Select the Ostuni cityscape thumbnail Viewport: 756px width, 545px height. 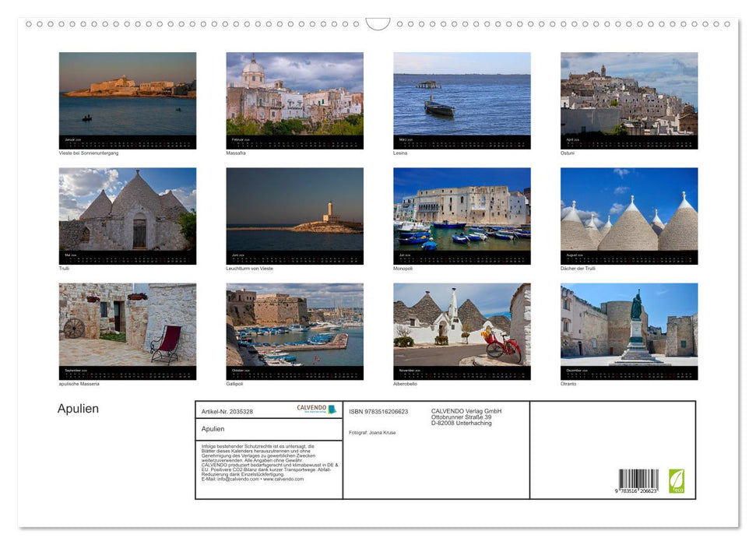point(629,94)
